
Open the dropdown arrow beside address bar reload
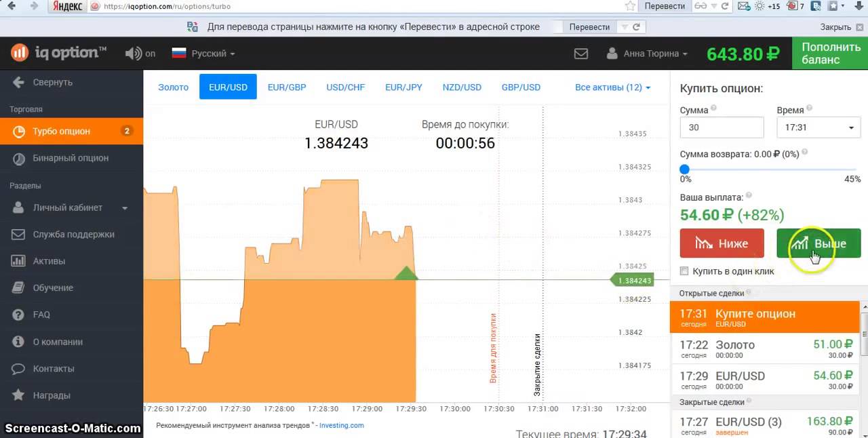pos(713,6)
